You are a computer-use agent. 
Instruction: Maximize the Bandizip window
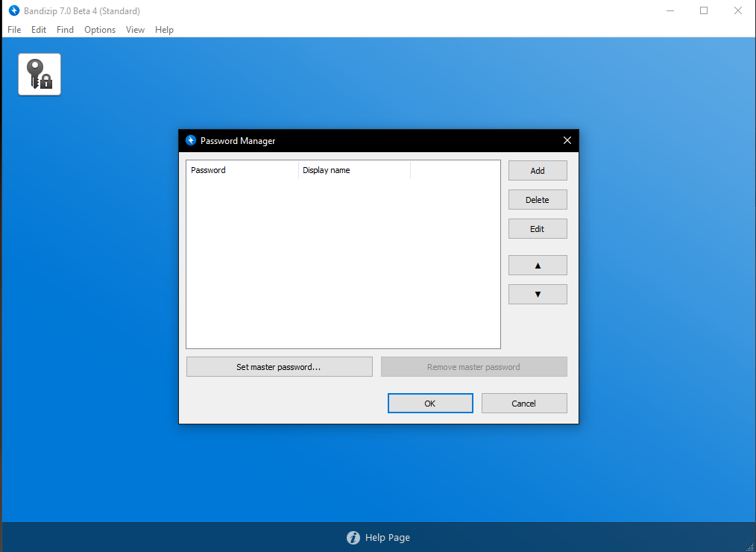pyautogui.click(x=704, y=10)
